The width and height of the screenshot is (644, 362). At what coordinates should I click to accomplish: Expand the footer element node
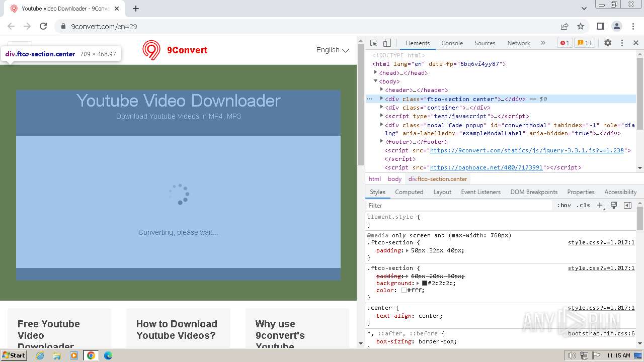381,141
